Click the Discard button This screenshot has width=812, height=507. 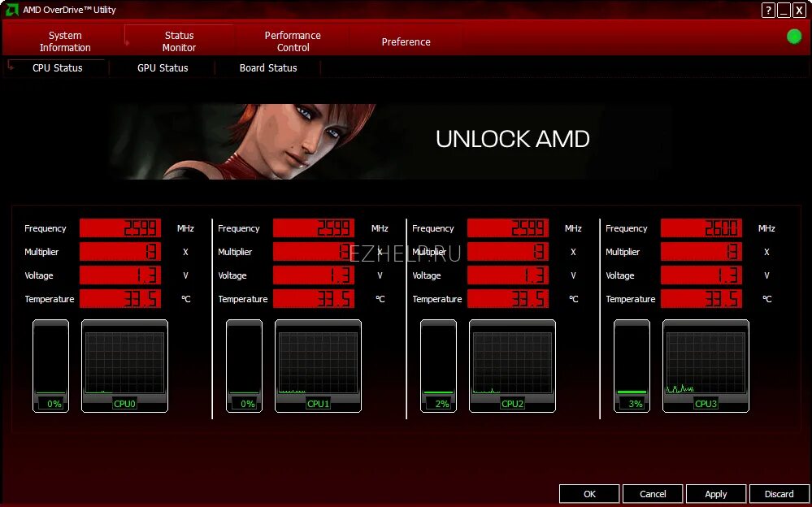pyautogui.click(x=779, y=494)
